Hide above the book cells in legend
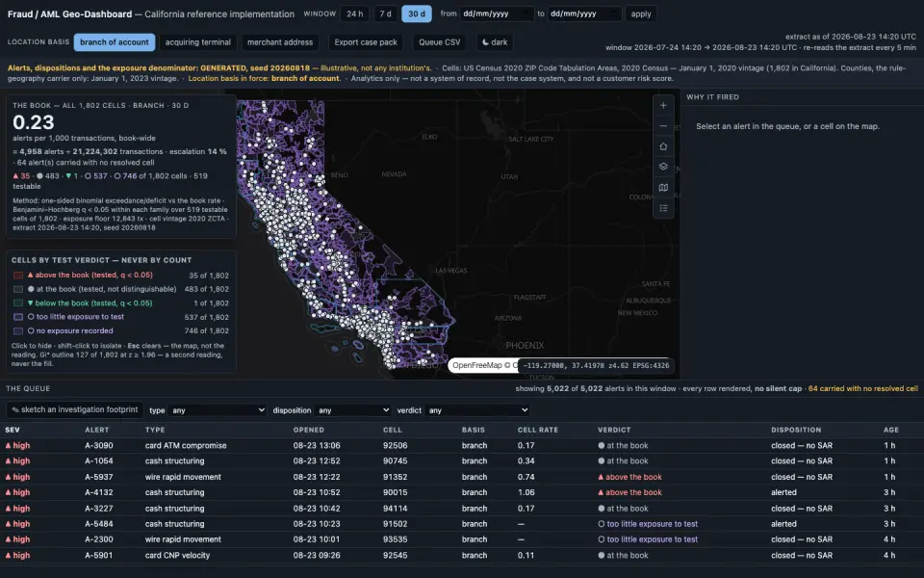This screenshot has width=924, height=578. pyautogui.click(x=121, y=275)
